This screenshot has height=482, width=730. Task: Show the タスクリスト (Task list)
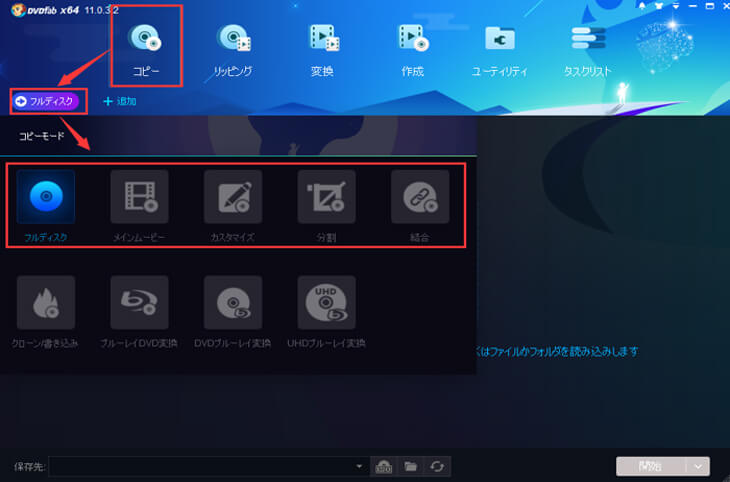[588, 48]
